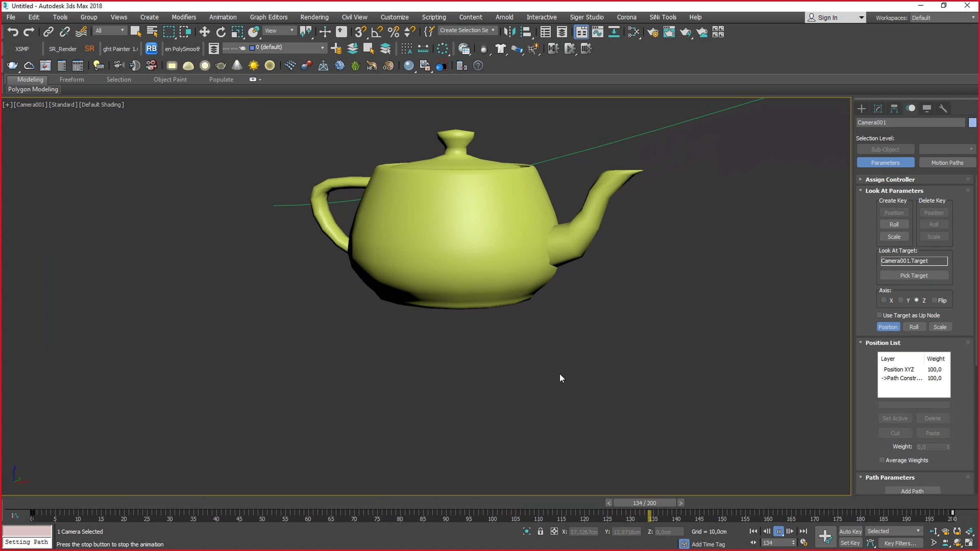Open the Rendering menu
980x551 pixels.
[314, 17]
